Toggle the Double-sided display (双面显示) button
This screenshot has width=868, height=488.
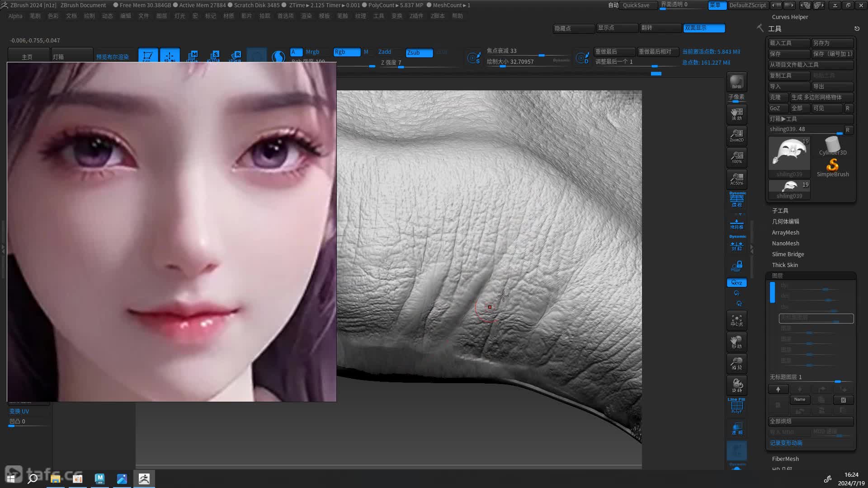pos(704,28)
